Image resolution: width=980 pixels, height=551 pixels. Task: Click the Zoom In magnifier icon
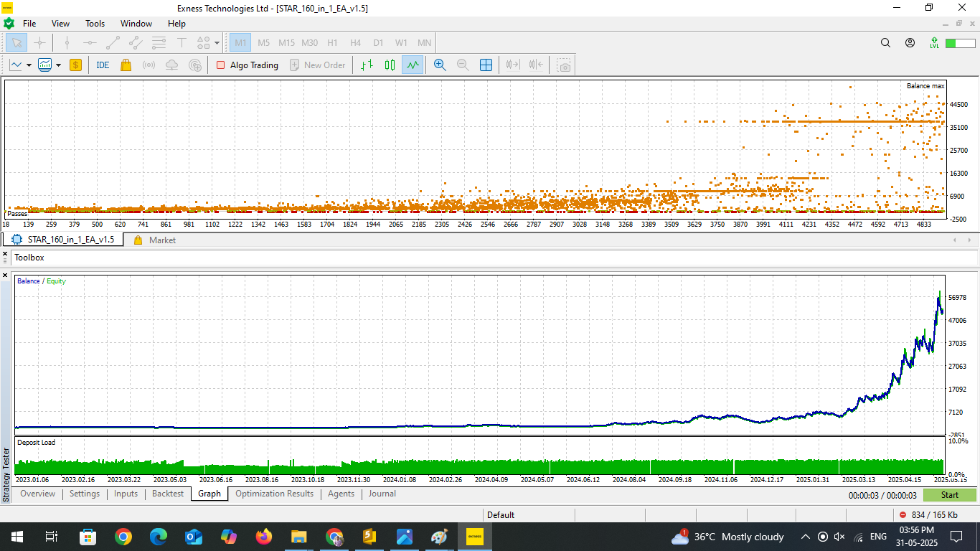[440, 65]
